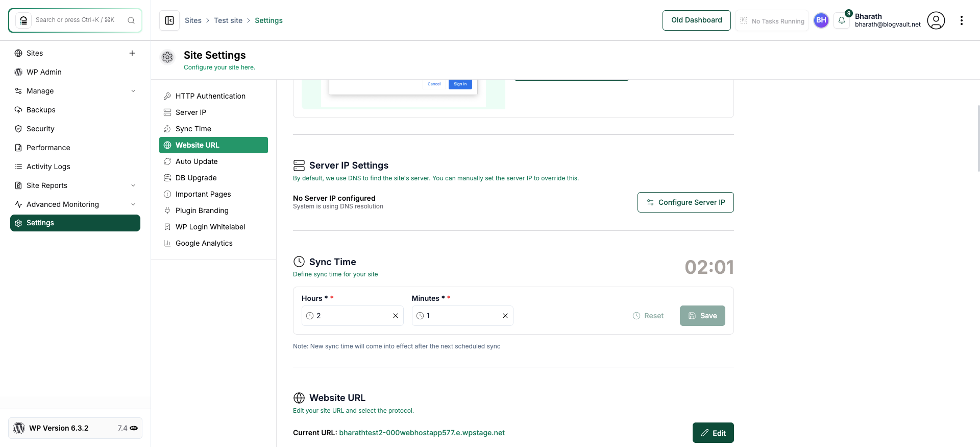
Task: Select Server IP settings tab
Action: (x=213, y=112)
